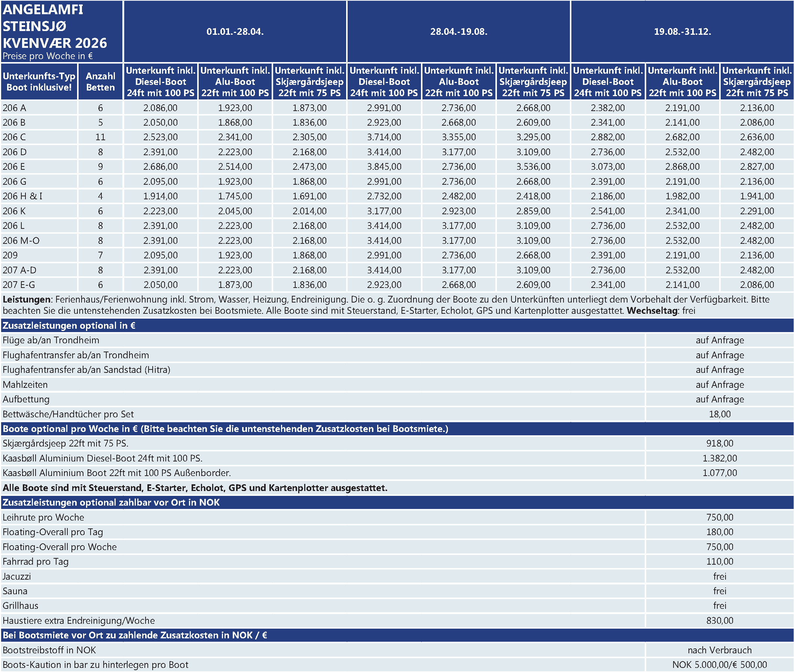This screenshot has height=672, width=794.
Task: Click the 28.04.-19.08. season header
Action: point(459,32)
